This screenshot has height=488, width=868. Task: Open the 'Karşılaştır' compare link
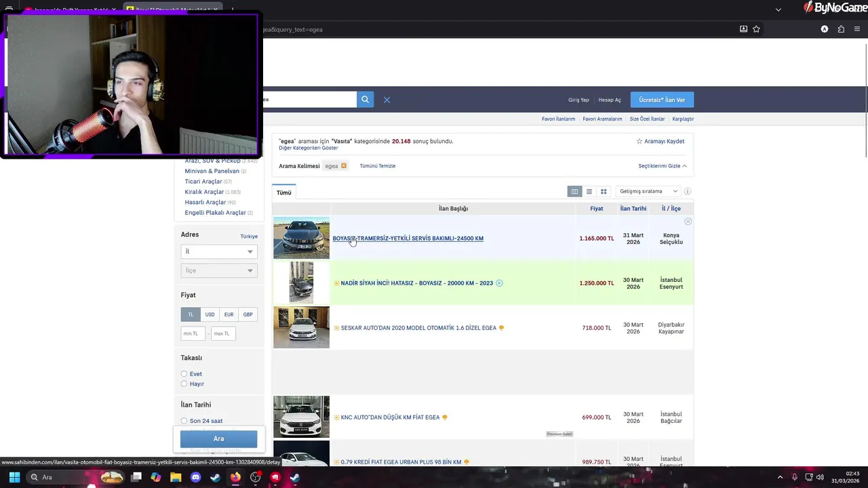pos(683,119)
